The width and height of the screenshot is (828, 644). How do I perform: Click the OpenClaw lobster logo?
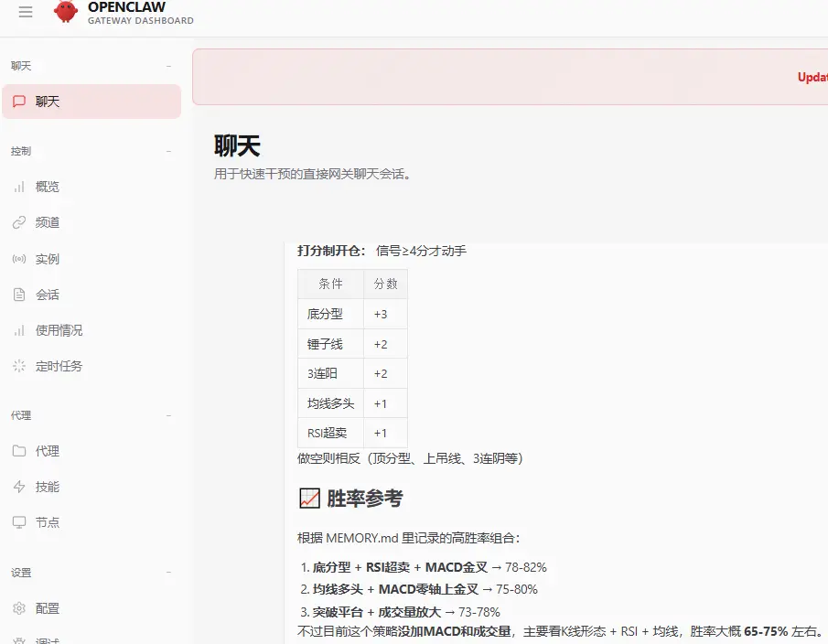(65, 13)
